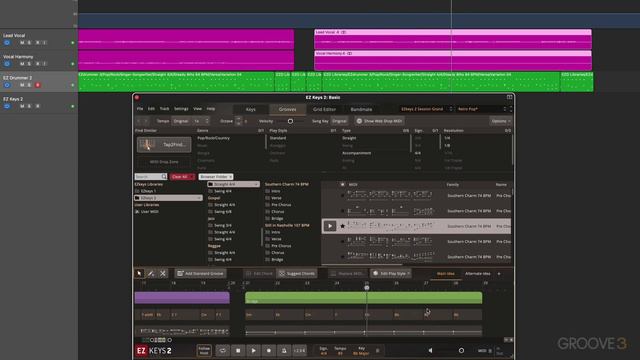Screen dimensions: 640x360
Task: Toggle the metronome in EZ Keys transport
Action: [x=284, y=350]
